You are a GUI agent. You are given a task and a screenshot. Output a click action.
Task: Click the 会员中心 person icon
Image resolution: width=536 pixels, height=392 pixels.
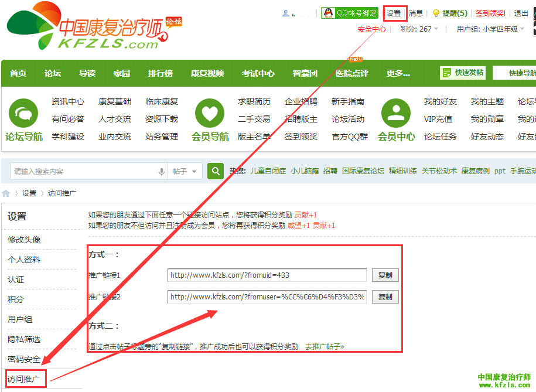pos(396,113)
